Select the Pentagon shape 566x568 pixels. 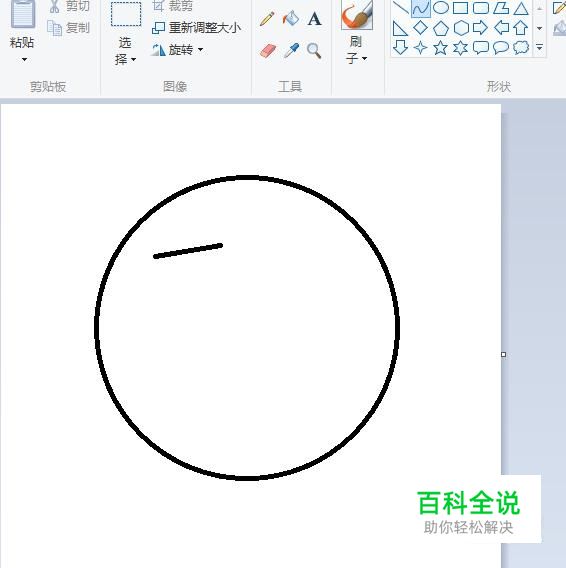441,28
